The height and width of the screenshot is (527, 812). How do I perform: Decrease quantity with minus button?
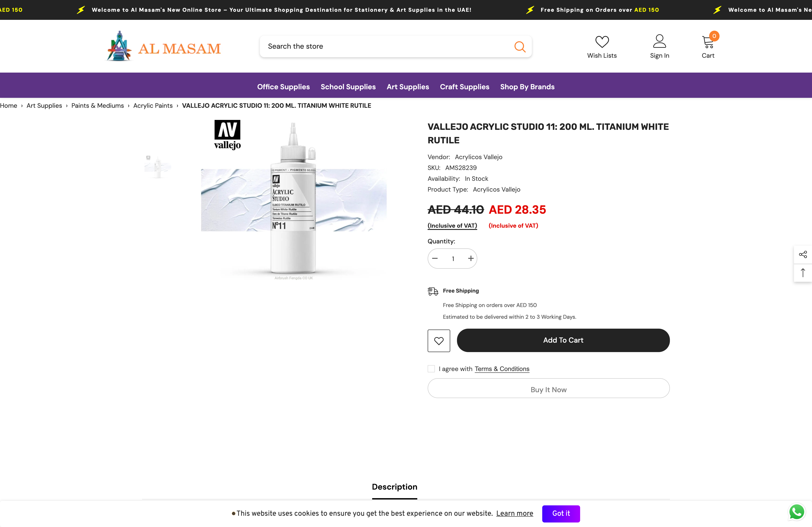(x=435, y=258)
